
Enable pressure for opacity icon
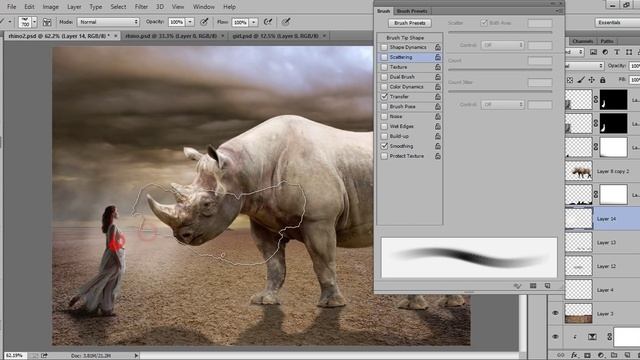(x=204, y=22)
